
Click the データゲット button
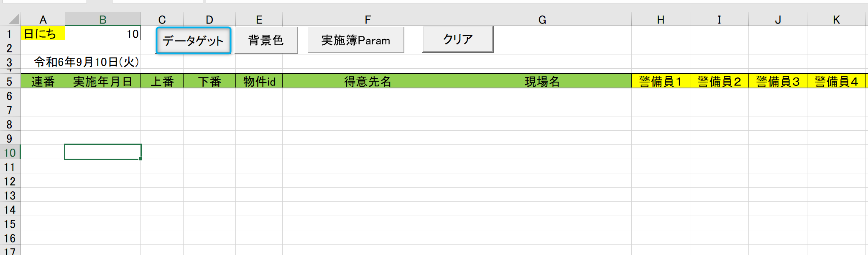pos(193,41)
